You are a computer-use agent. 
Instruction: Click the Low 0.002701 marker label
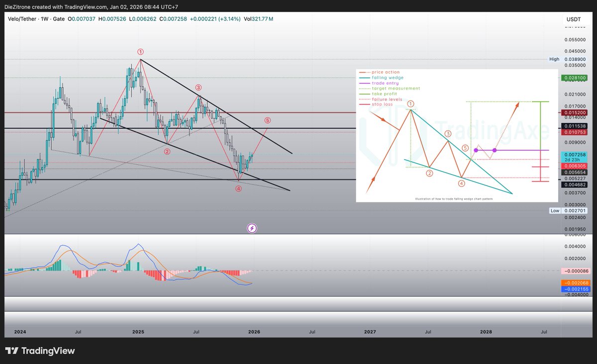coord(568,211)
